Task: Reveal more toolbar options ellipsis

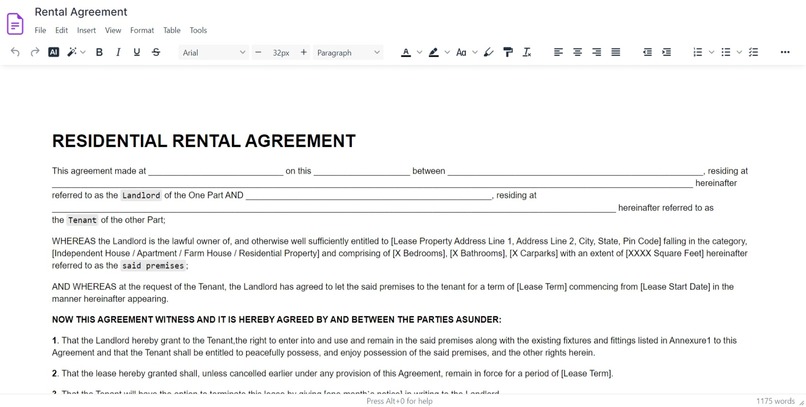Action: tap(785, 52)
